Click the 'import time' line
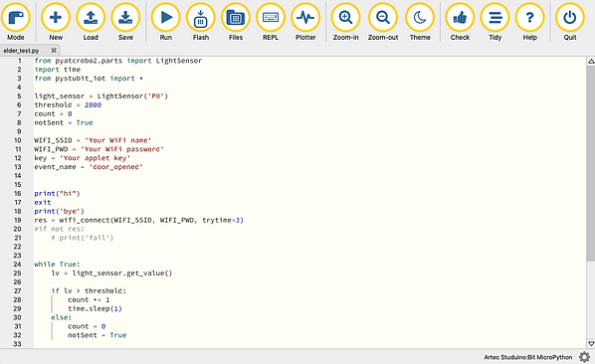Image resolution: width=595 pixels, height=364 pixels. tap(57, 70)
